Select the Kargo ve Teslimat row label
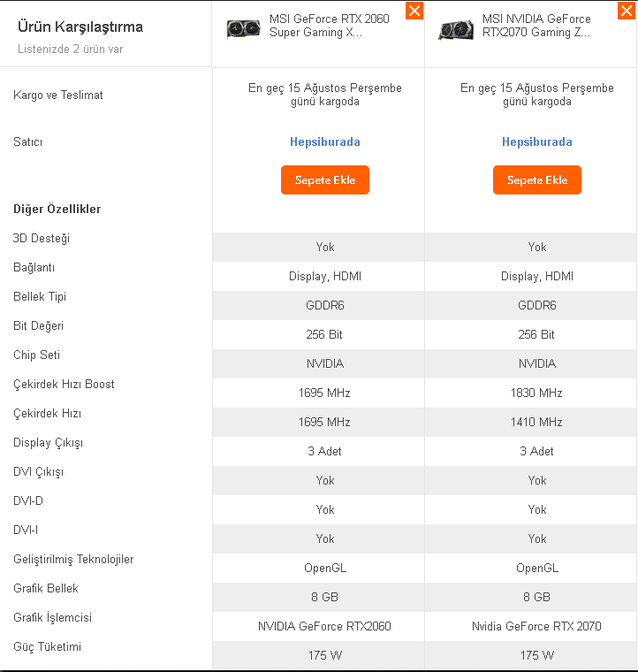This screenshot has width=638, height=672. click(x=58, y=95)
